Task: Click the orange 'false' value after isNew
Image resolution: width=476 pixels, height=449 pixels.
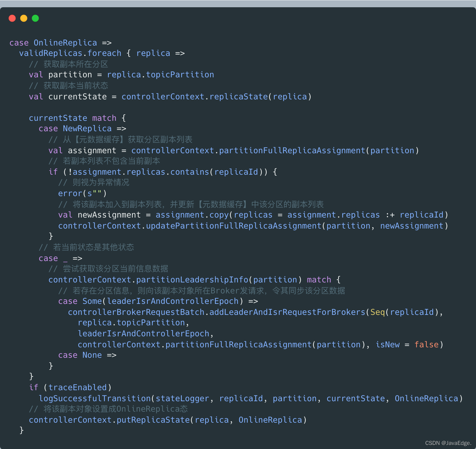Action: 426,345
